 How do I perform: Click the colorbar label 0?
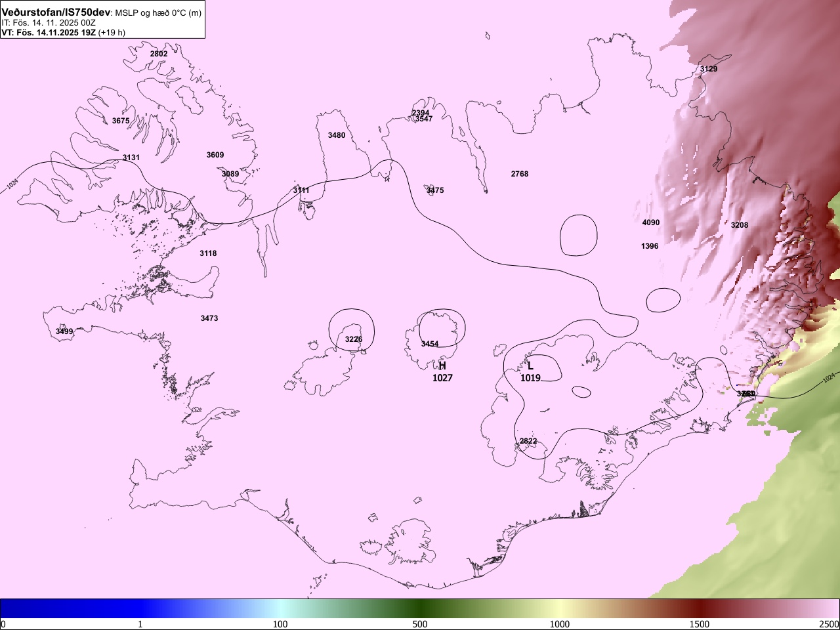(x=3, y=624)
